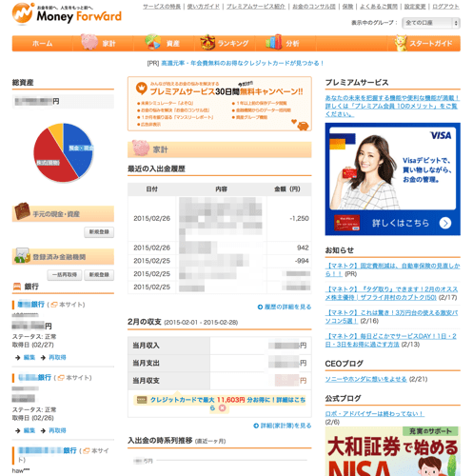Select the 2015/02/26 row with amount -1,250

click(220, 219)
